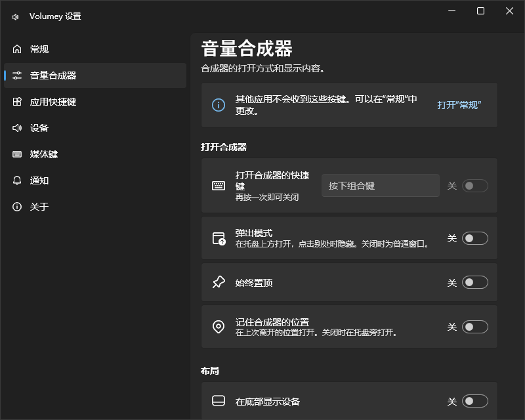Click the sliders icon for 音量合成器
The width and height of the screenshot is (525, 420).
pyautogui.click(x=17, y=75)
